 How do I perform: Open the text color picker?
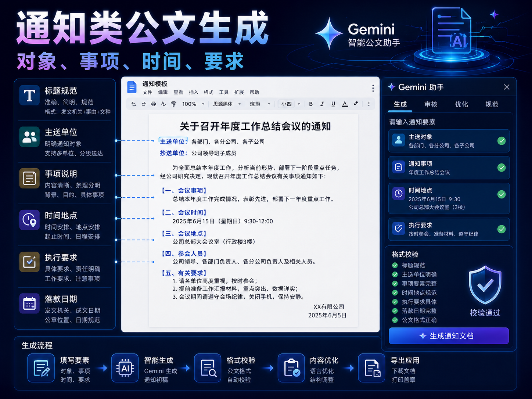pyautogui.click(x=345, y=104)
